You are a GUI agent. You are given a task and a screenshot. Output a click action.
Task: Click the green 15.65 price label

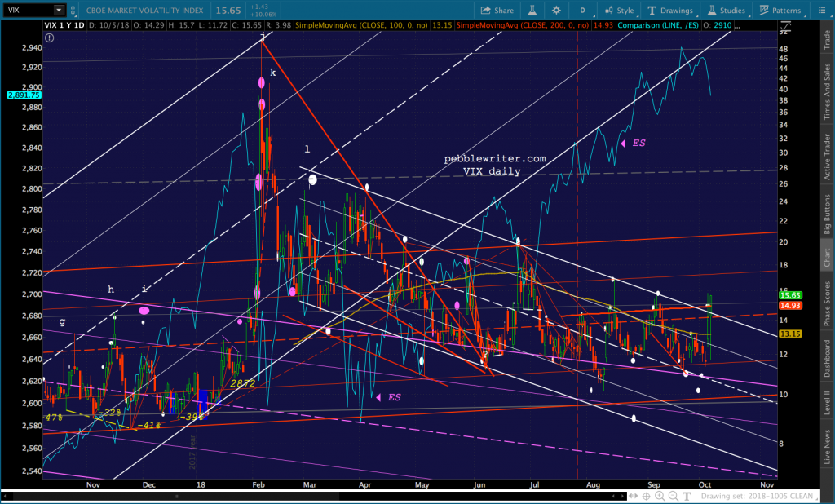pos(790,295)
